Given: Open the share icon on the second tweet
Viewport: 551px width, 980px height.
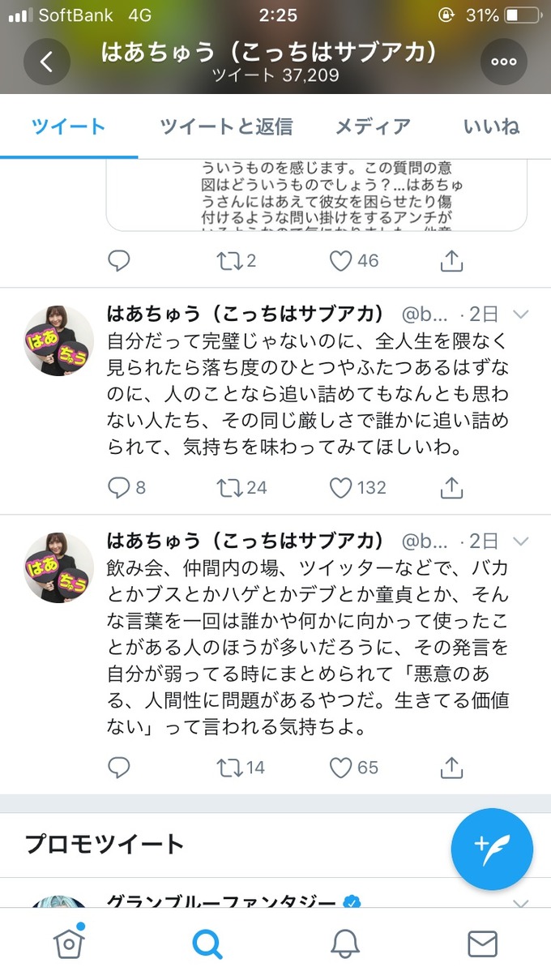Looking at the screenshot, I should [x=451, y=767].
